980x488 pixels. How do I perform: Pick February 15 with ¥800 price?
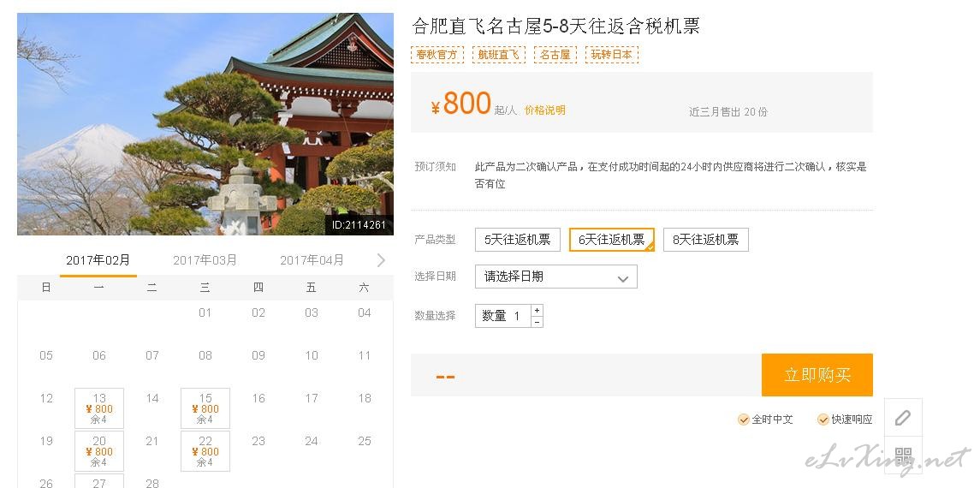point(205,408)
